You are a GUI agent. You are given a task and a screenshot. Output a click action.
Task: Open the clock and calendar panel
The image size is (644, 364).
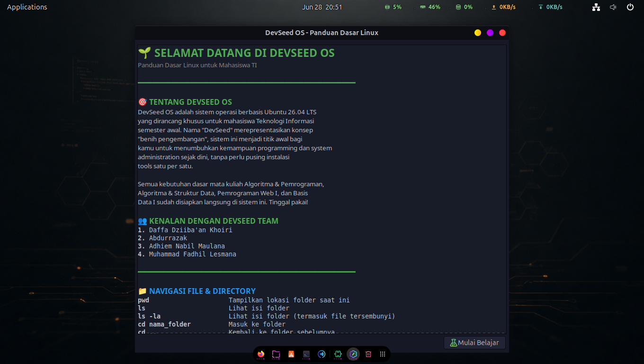(x=322, y=7)
